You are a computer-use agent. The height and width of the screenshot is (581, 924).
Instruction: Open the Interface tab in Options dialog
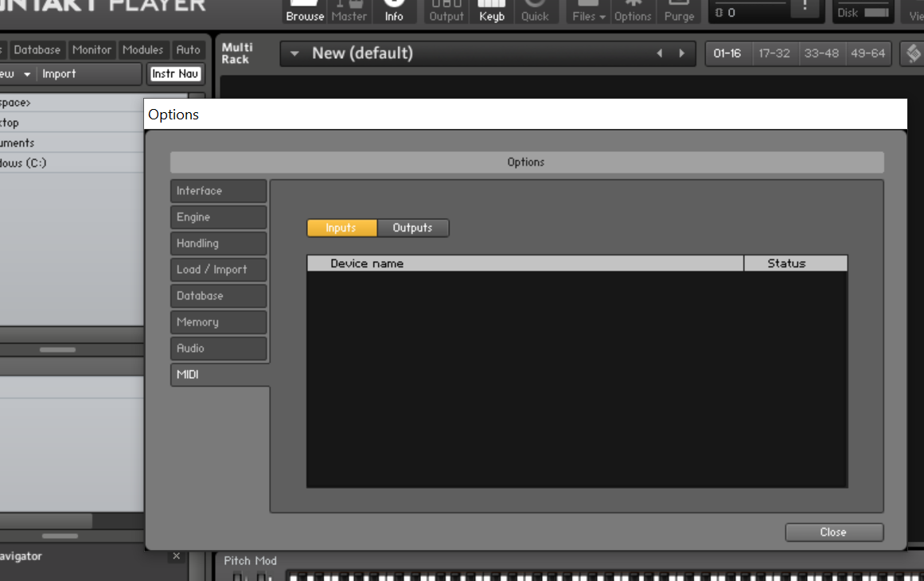pos(219,191)
